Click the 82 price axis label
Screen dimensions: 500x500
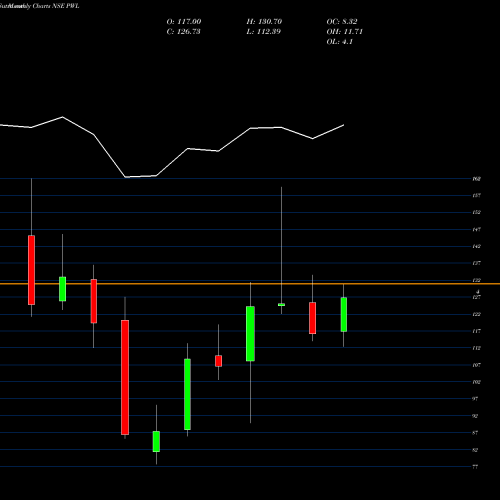(x=475, y=450)
